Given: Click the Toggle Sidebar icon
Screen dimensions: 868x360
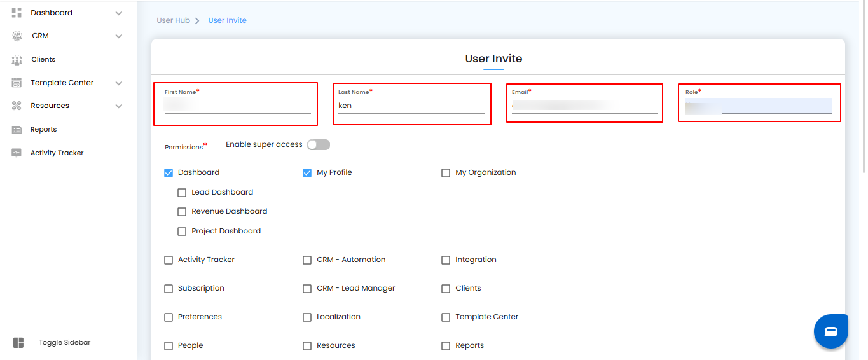Looking at the screenshot, I should pos(18,343).
